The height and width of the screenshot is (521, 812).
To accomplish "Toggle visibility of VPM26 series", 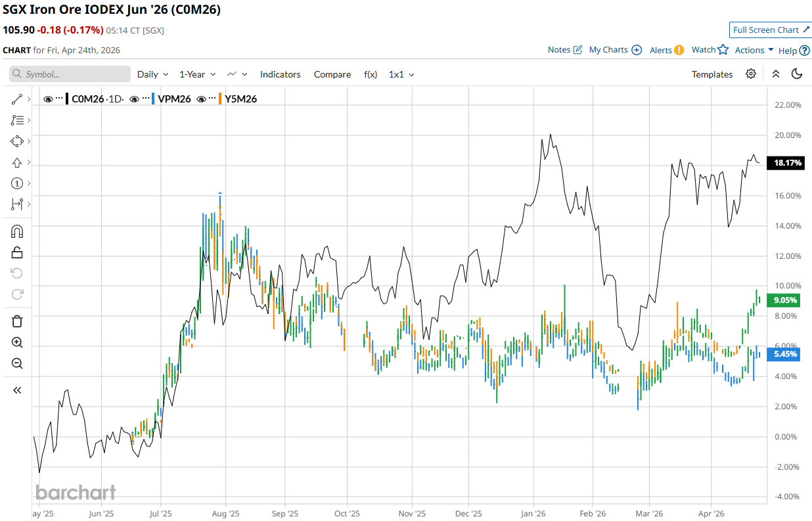I will 135,99.
